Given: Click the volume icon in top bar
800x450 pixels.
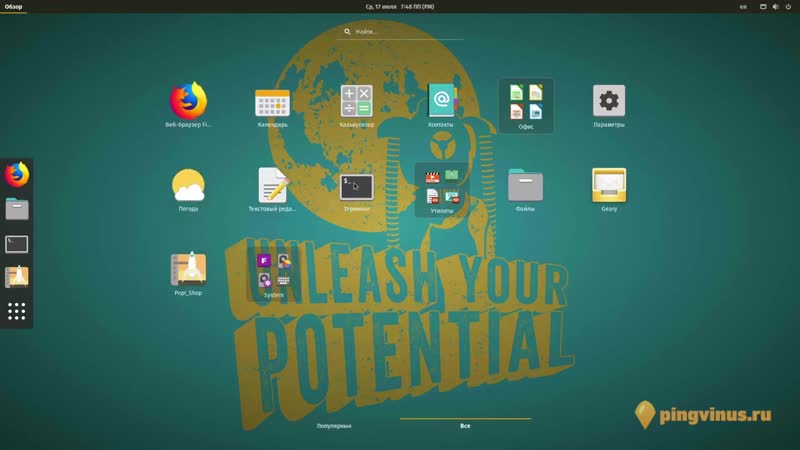Looking at the screenshot, I should tap(776, 7).
